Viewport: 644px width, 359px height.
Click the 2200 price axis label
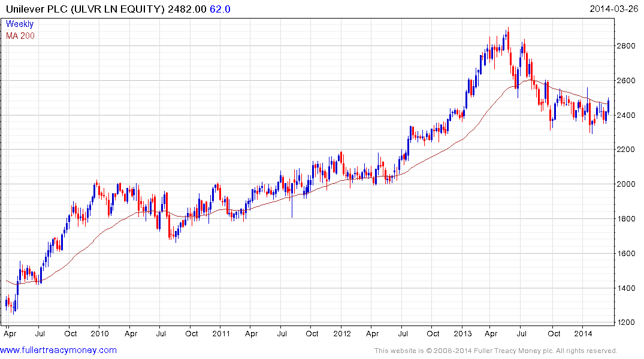[x=627, y=150]
